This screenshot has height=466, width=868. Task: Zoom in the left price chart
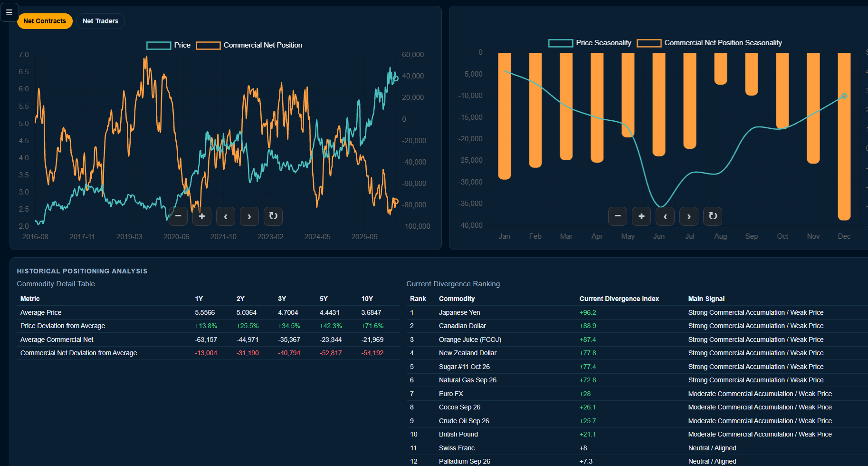pyautogui.click(x=202, y=216)
